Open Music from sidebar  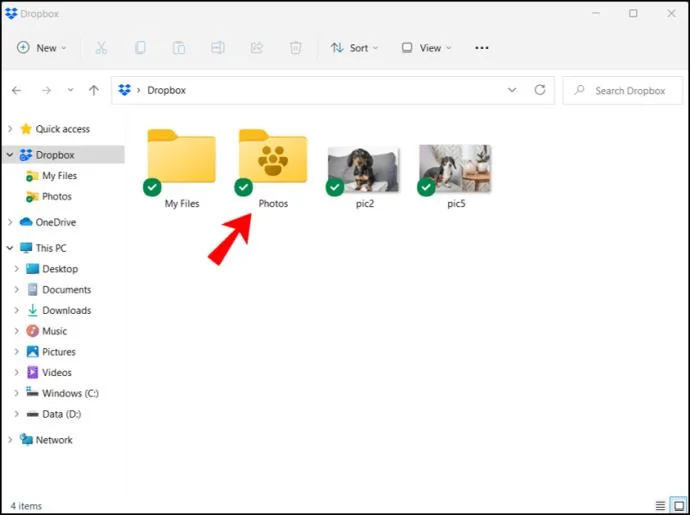(54, 331)
